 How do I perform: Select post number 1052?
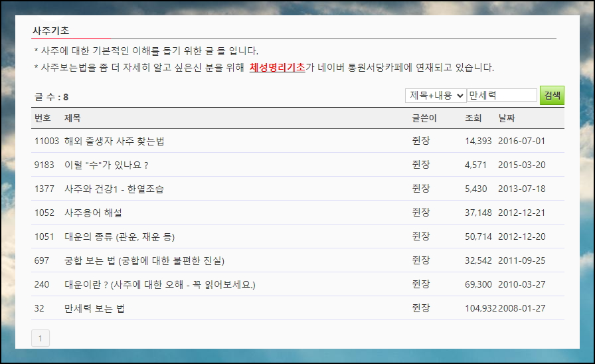point(44,213)
